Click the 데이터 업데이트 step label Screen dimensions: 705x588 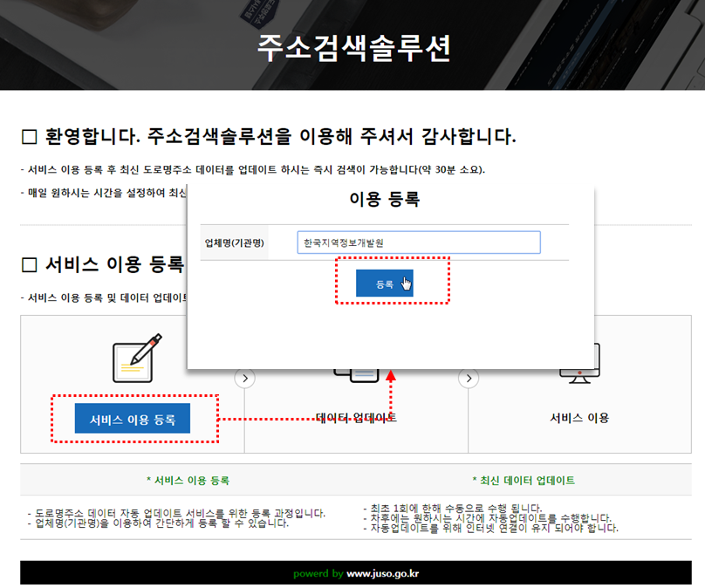click(356, 418)
